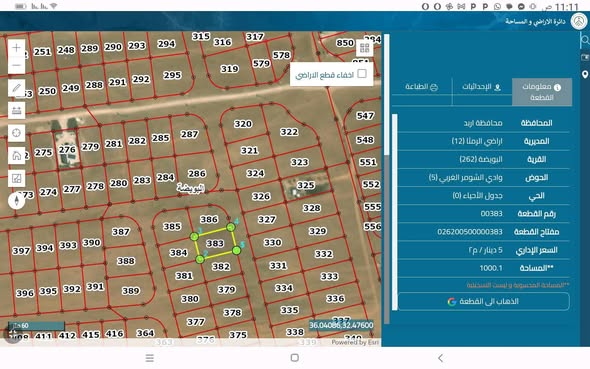Screen dimensions: 590x369
Task: Click the governorate value Irbid
Action: tap(483, 123)
